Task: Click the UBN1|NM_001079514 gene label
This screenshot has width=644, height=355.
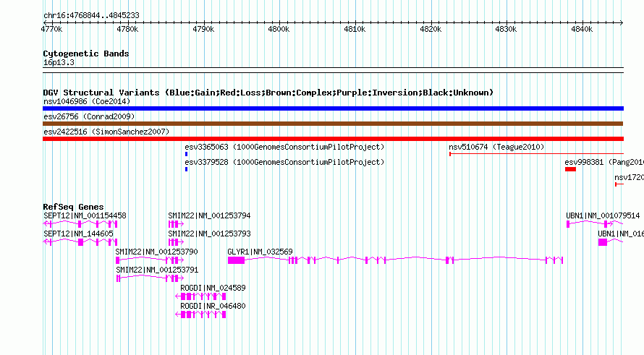Action: pyautogui.click(x=603, y=215)
